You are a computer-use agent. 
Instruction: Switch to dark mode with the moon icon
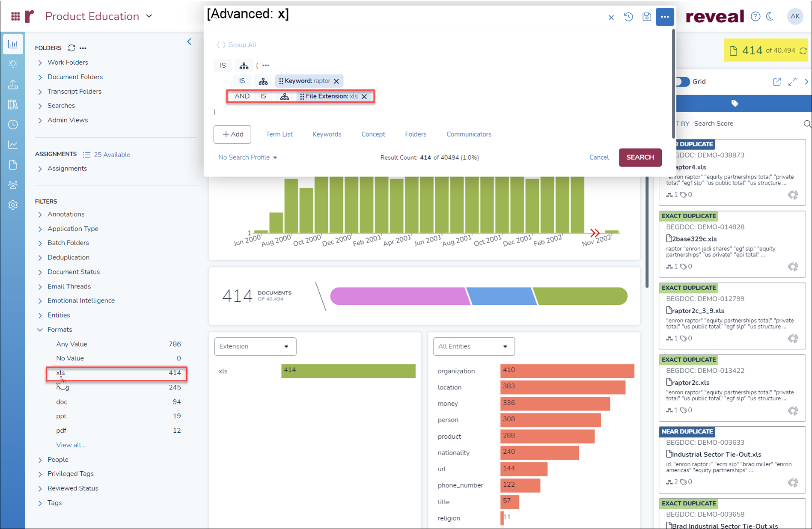tap(770, 16)
